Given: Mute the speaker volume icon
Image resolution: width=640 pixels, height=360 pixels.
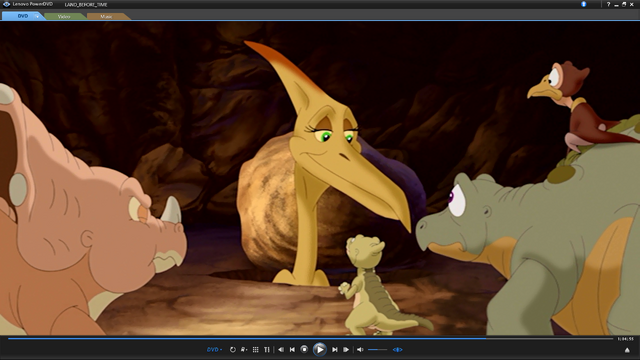Looking at the screenshot, I should tap(360, 349).
